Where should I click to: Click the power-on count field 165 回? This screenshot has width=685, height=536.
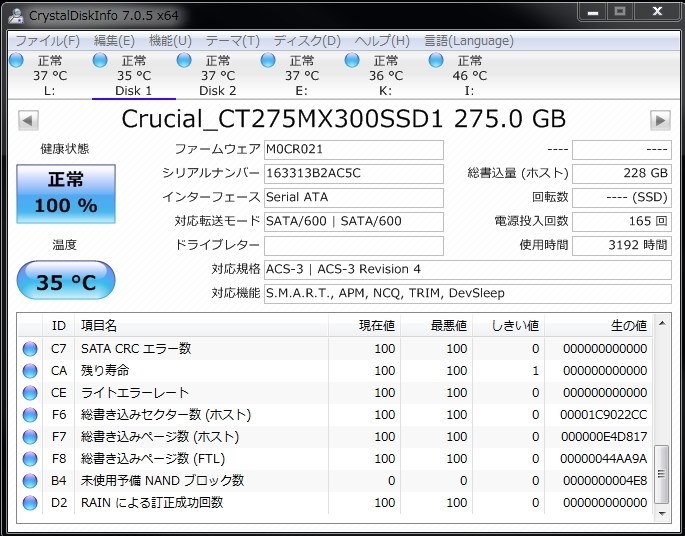click(622, 222)
